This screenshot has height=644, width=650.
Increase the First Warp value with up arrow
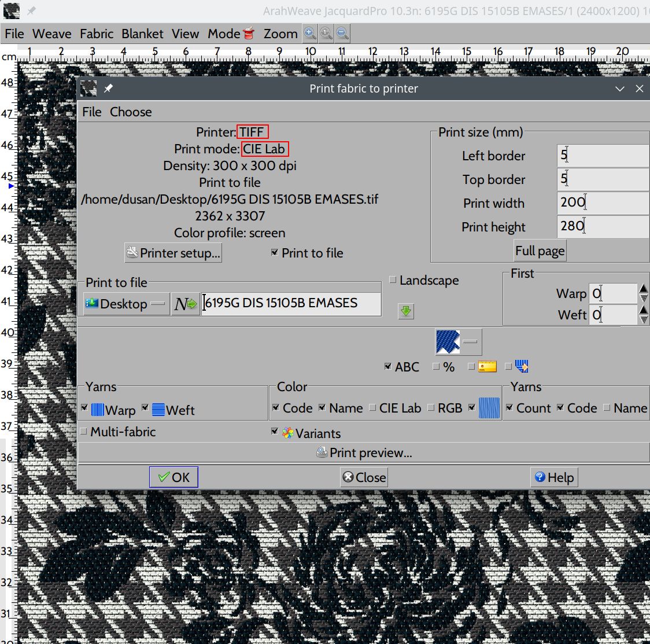coord(644,289)
